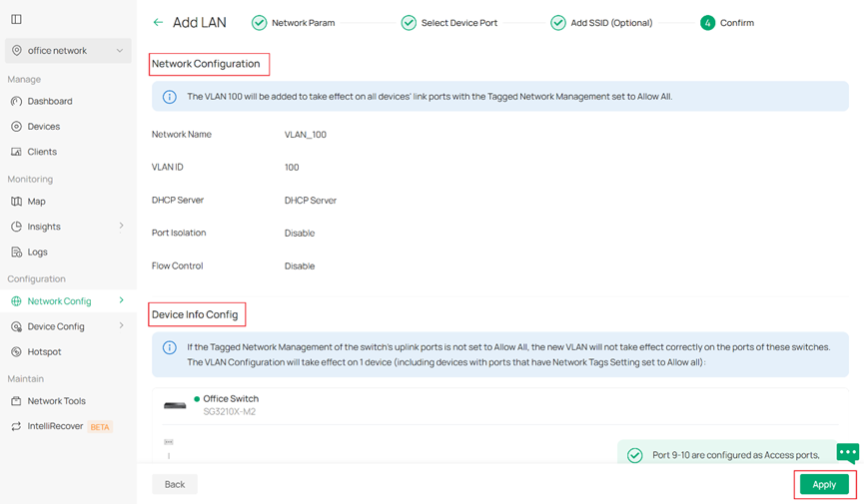Click the DHCP Server value
864x504 pixels.
click(x=311, y=201)
